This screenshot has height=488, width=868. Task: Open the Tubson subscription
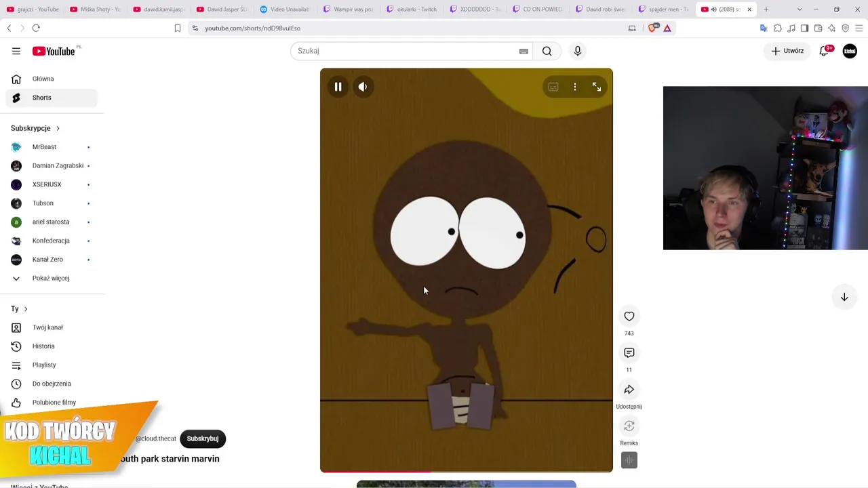[51, 203]
